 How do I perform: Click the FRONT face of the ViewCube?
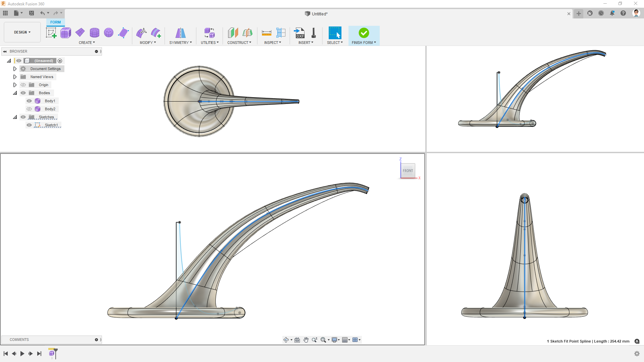(x=408, y=171)
